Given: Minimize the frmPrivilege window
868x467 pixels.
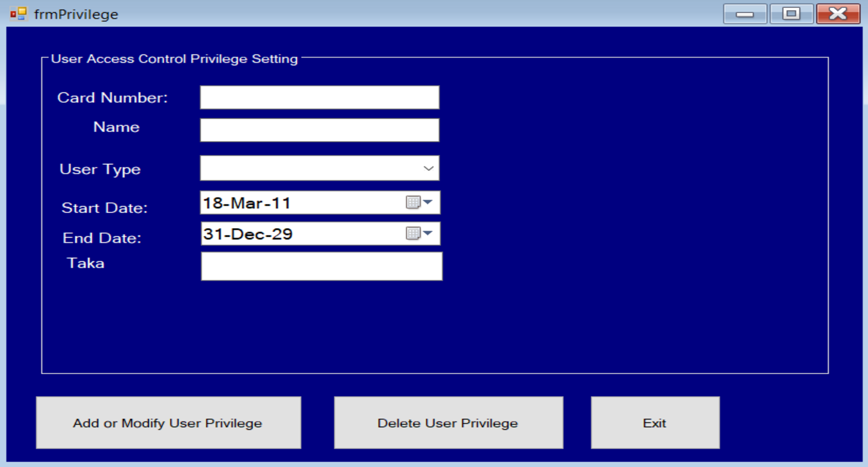Looking at the screenshot, I should point(745,14).
